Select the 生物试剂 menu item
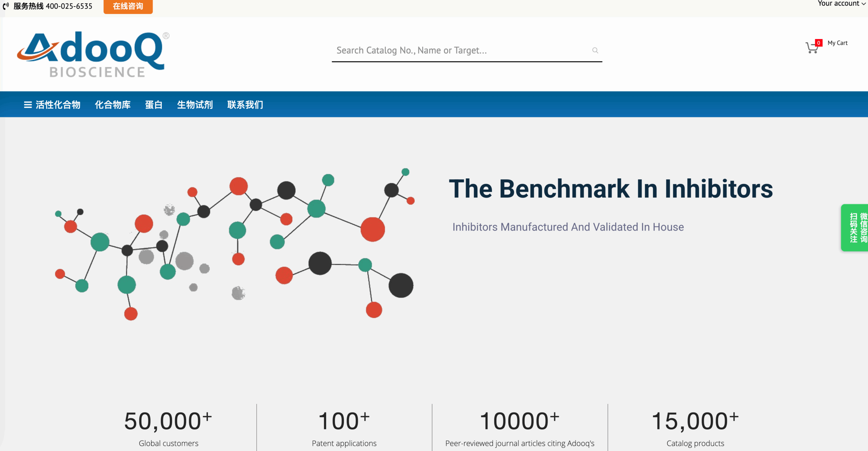868x451 pixels. pos(195,105)
